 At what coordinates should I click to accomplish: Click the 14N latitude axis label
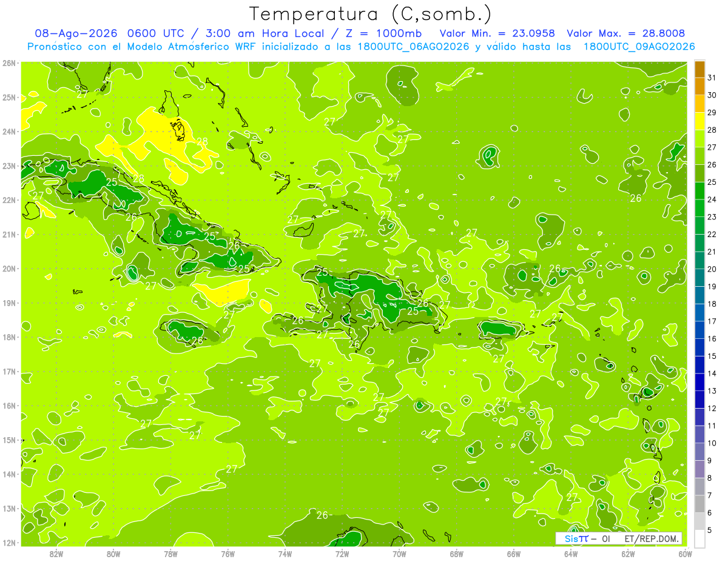[x=9, y=474]
